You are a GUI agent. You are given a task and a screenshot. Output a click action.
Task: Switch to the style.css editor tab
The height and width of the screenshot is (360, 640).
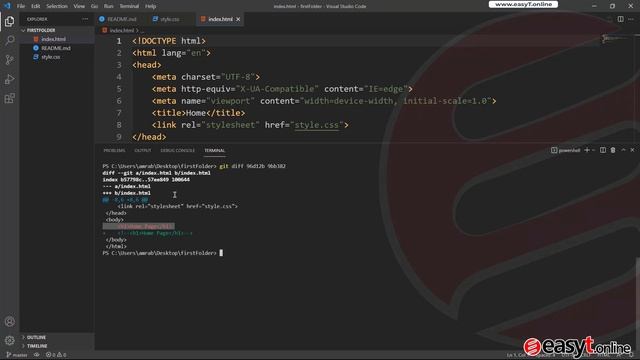point(169,19)
